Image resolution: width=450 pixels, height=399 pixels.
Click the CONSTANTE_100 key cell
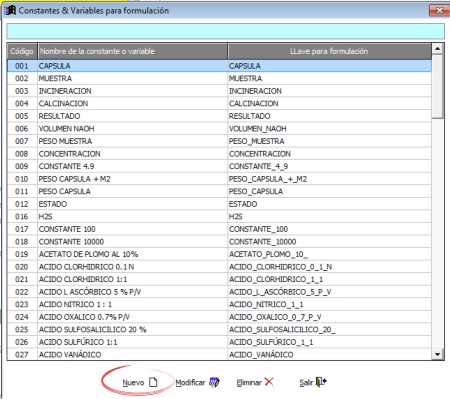pos(329,229)
